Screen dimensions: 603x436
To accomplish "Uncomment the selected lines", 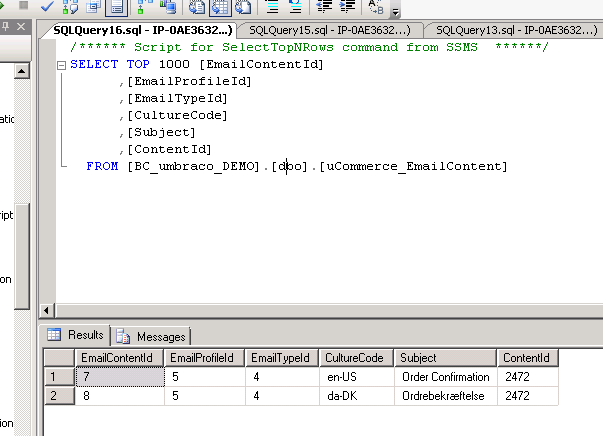I will 295,7.
